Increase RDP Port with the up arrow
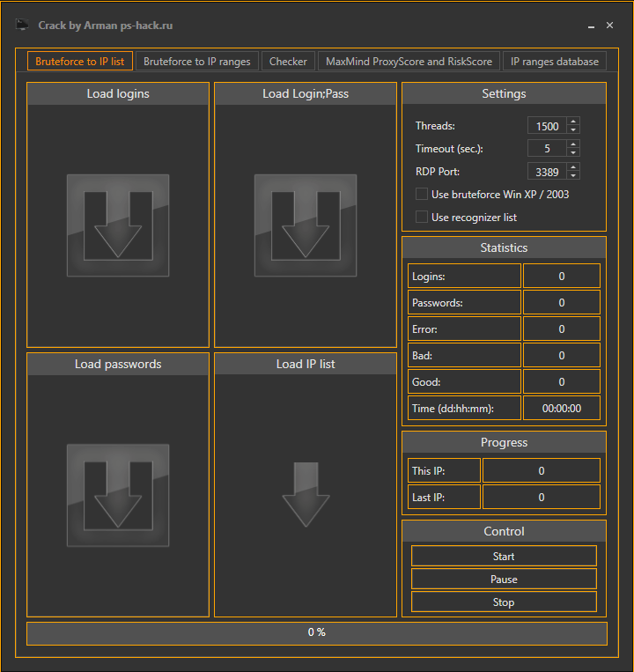 [573, 166]
